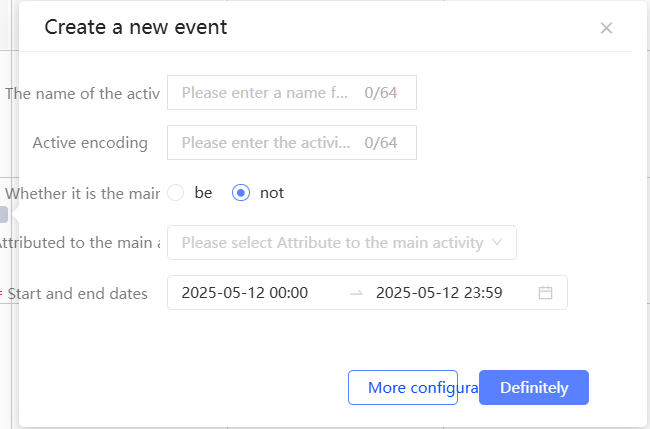Click the chevron on main activity dropdown
Viewport: 650px width, 429px height.
coord(499,243)
